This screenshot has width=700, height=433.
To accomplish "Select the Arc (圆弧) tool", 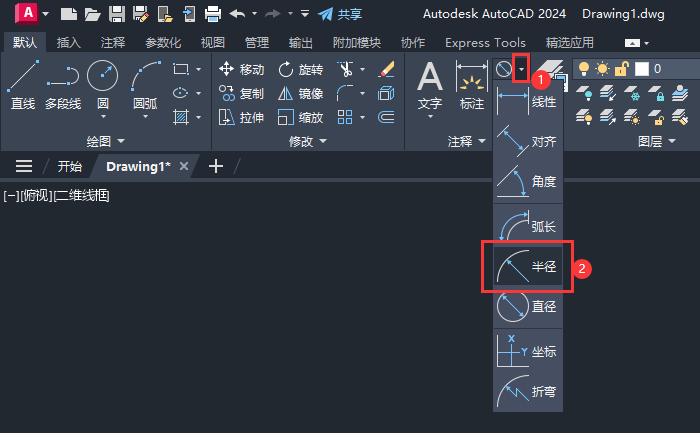I will 145,85.
